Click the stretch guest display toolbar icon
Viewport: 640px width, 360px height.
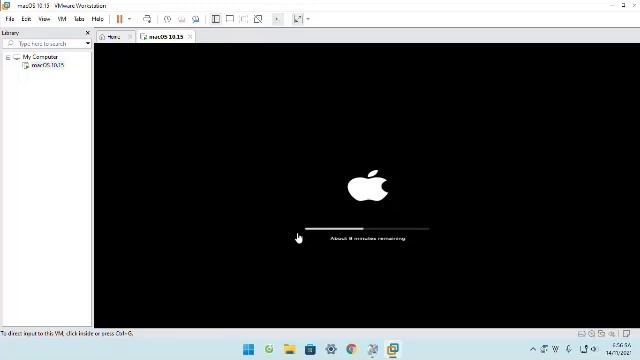pos(298,19)
